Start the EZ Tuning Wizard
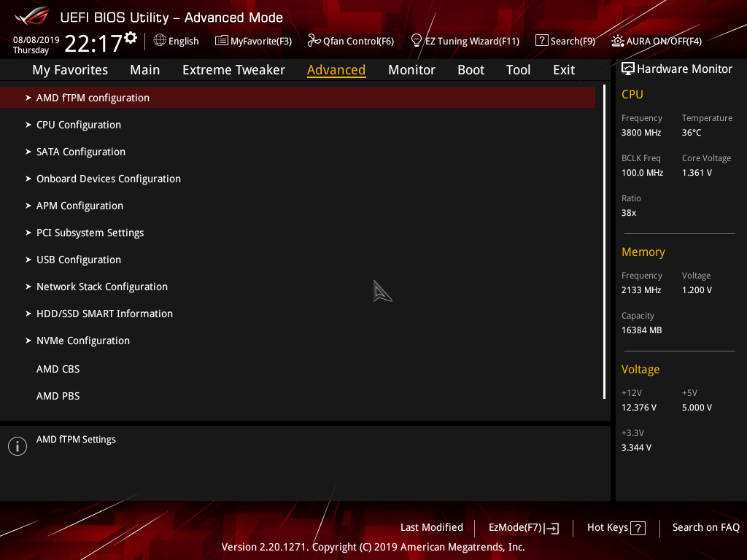Screen dimensions: 747x560 [416, 41]
